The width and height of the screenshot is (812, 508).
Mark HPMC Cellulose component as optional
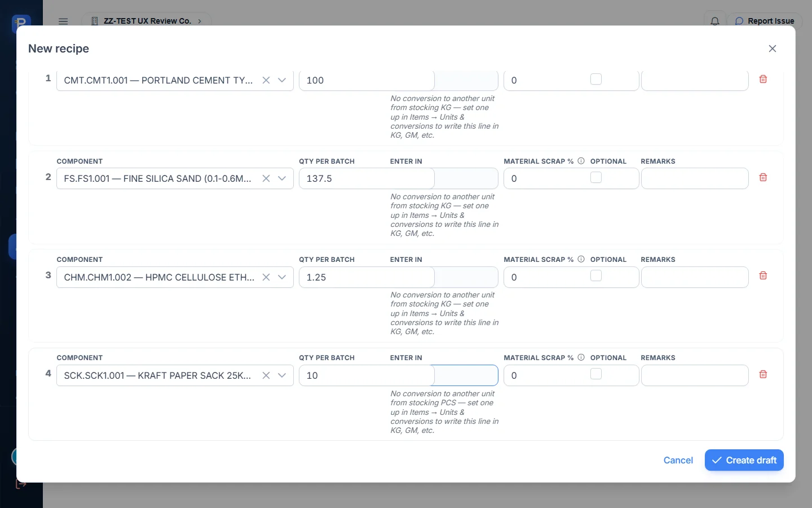596,275
